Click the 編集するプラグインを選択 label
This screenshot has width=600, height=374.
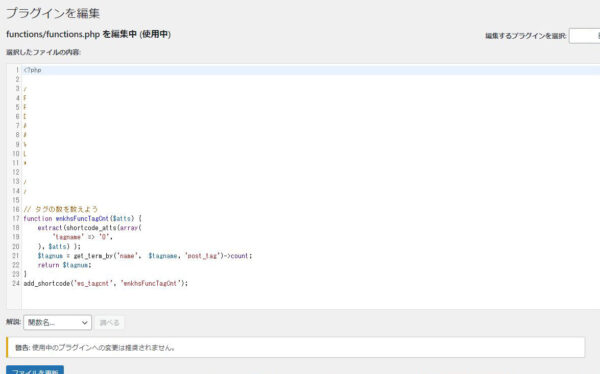(x=526, y=36)
